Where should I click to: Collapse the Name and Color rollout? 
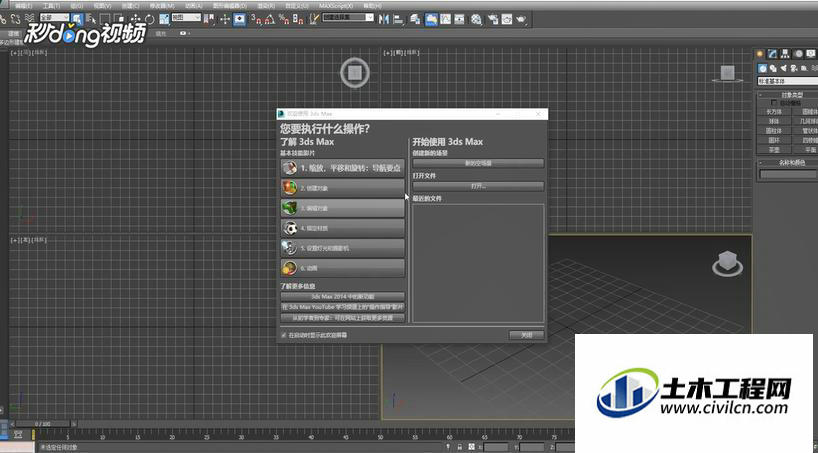tap(788, 163)
